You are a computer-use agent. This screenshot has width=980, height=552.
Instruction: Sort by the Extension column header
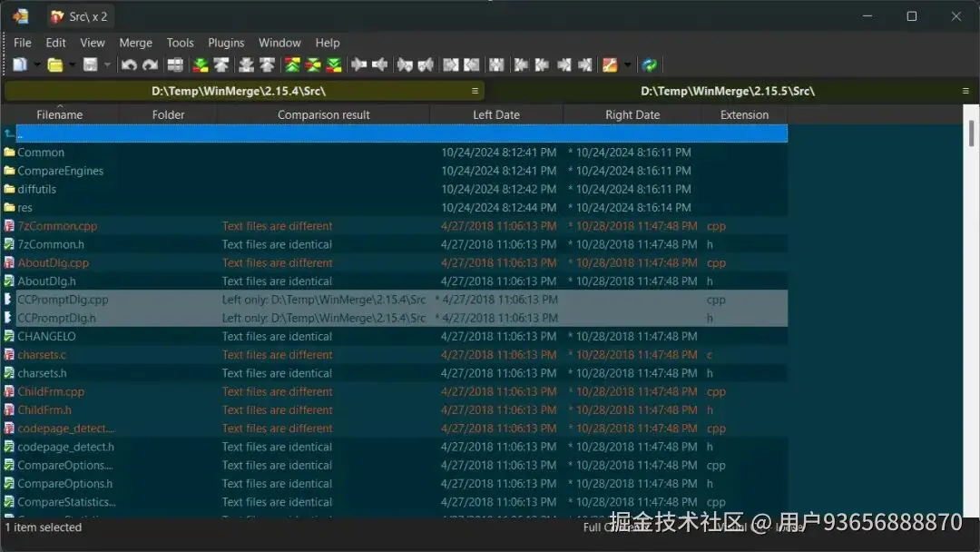tap(744, 114)
